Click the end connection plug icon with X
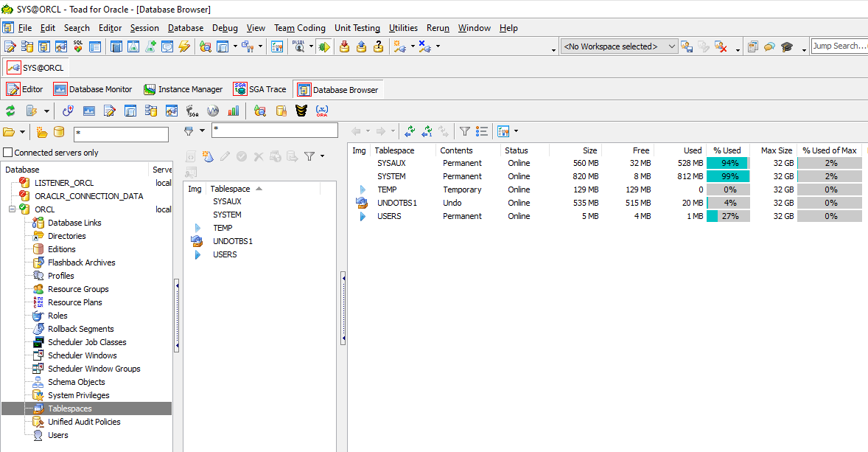The width and height of the screenshot is (868, 452). tap(424, 47)
